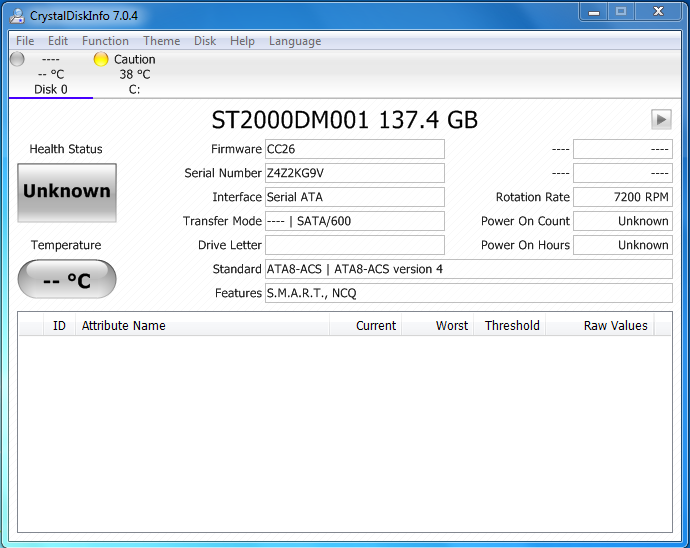Open the Language menu
Viewport: 690px width, 548px height.
[x=295, y=41]
